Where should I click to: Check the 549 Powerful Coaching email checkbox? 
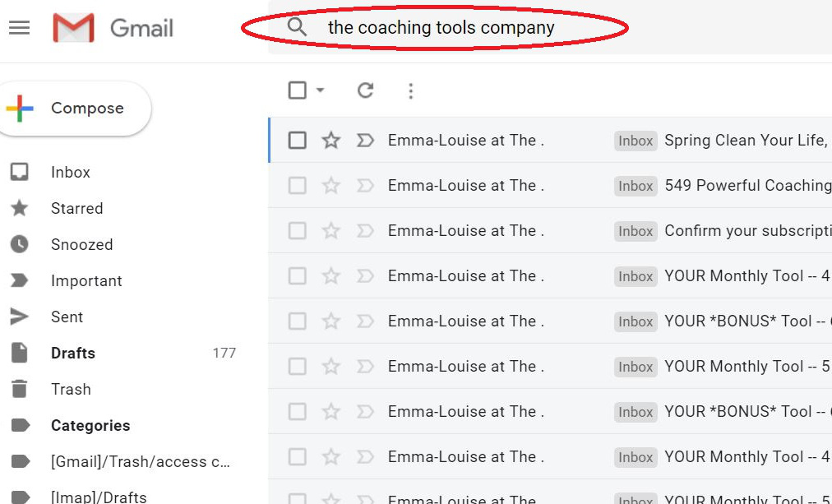tap(297, 186)
